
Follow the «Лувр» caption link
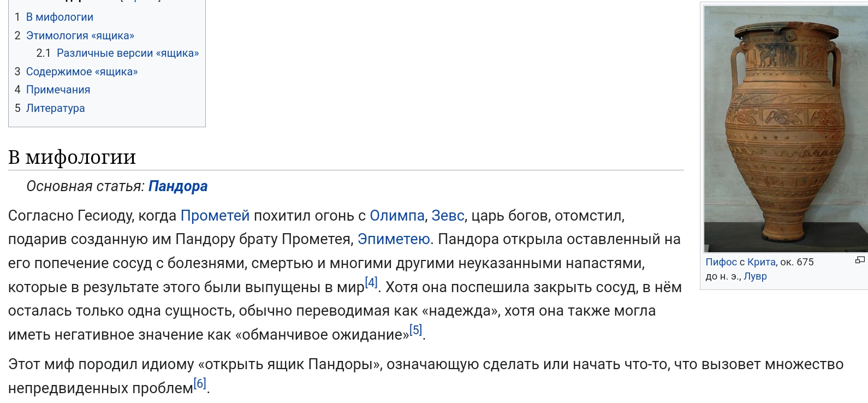pyautogui.click(x=755, y=276)
